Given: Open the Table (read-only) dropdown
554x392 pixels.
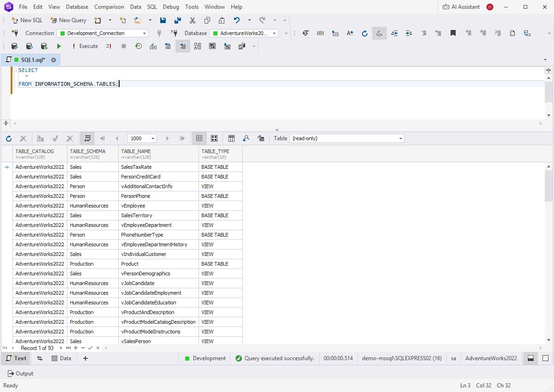Looking at the screenshot, I should click(347, 138).
